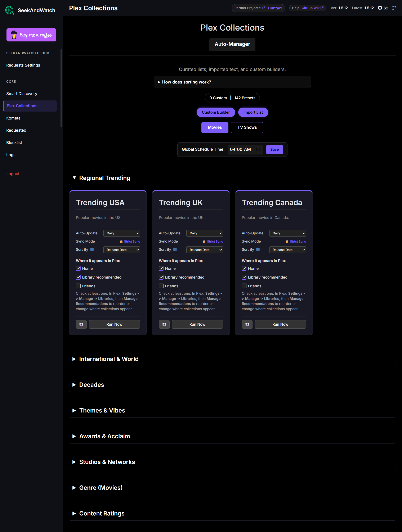Click the Logout link
The width and height of the screenshot is (402, 532).
click(13, 174)
